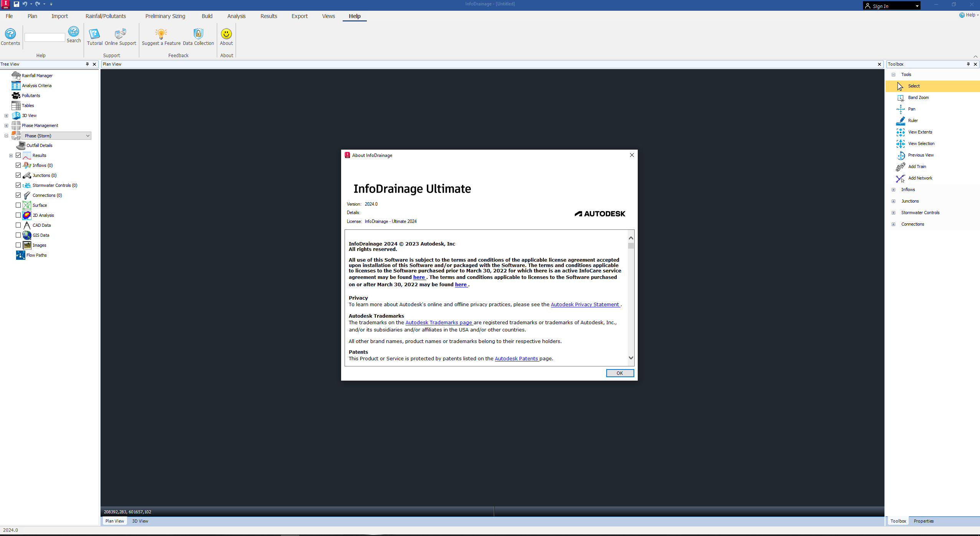Click the Suggest a Feature icon
This screenshot has height=536, width=980.
(x=161, y=37)
